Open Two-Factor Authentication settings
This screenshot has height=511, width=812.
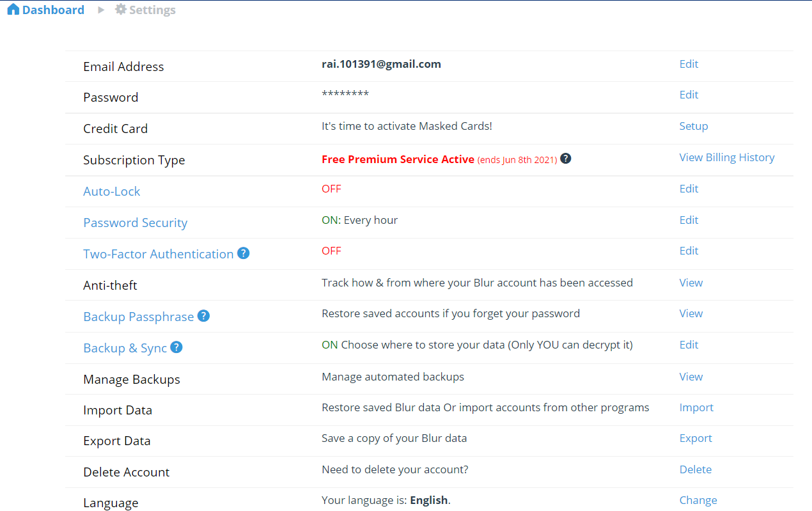coord(158,253)
